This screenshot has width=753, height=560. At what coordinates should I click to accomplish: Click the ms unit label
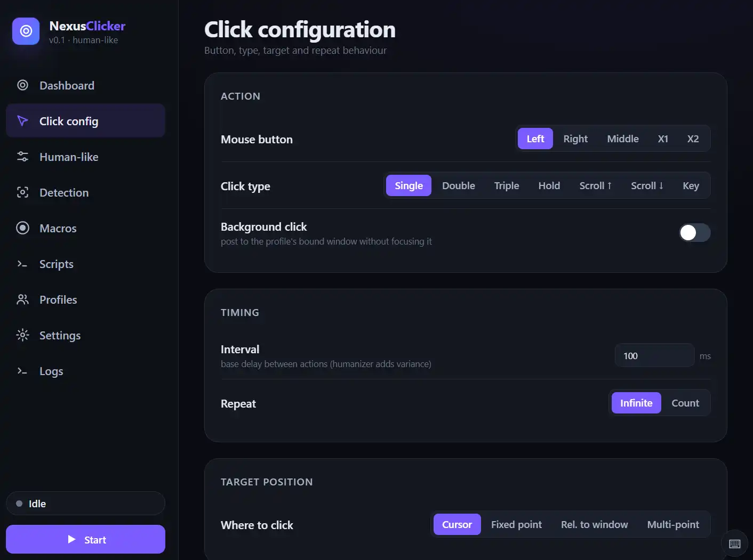pyautogui.click(x=705, y=356)
